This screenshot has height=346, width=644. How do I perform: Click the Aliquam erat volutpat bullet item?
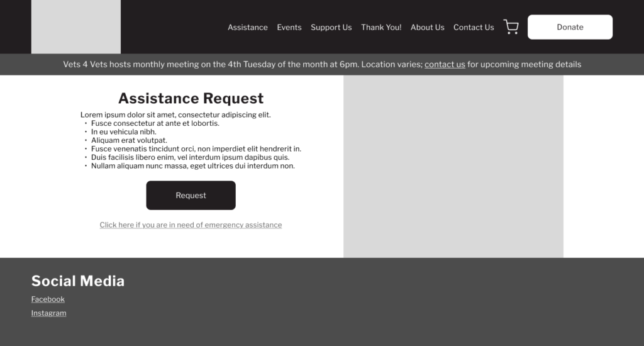(128, 140)
